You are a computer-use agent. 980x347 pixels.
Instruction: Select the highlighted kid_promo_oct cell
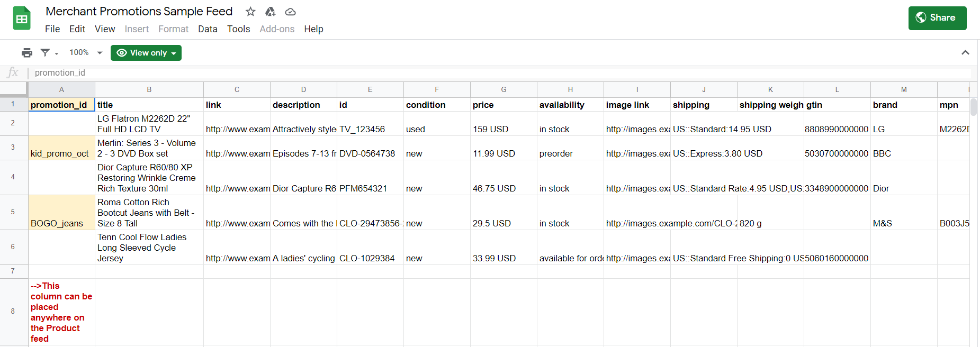[x=61, y=148]
